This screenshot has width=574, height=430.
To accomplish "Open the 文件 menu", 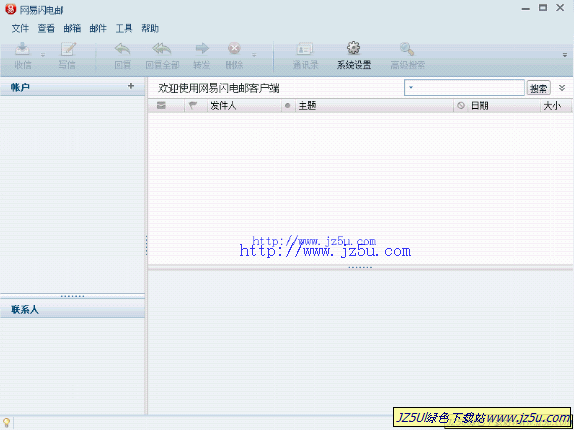I will (20, 29).
